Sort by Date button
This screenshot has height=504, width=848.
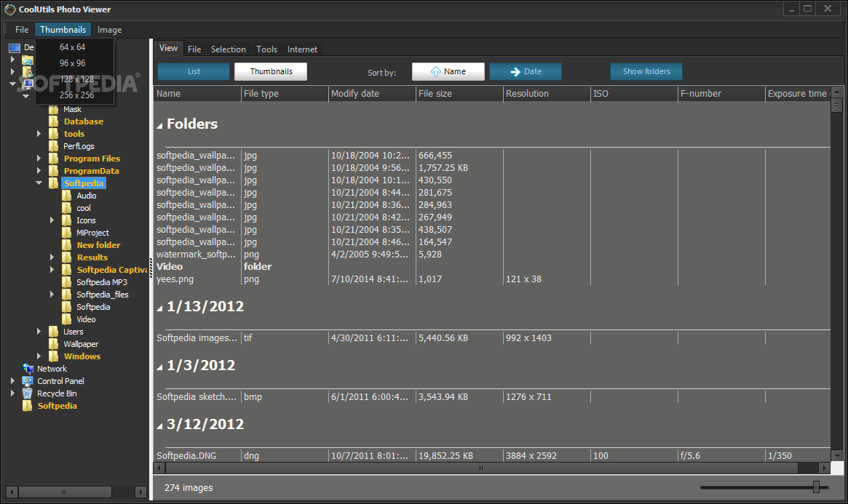(x=526, y=71)
